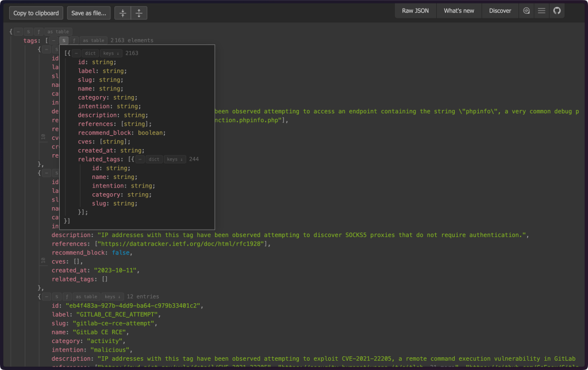Viewport: 588px width, 370px height.
Task: Click the Save as file... button
Action: (x=89, y=13)
